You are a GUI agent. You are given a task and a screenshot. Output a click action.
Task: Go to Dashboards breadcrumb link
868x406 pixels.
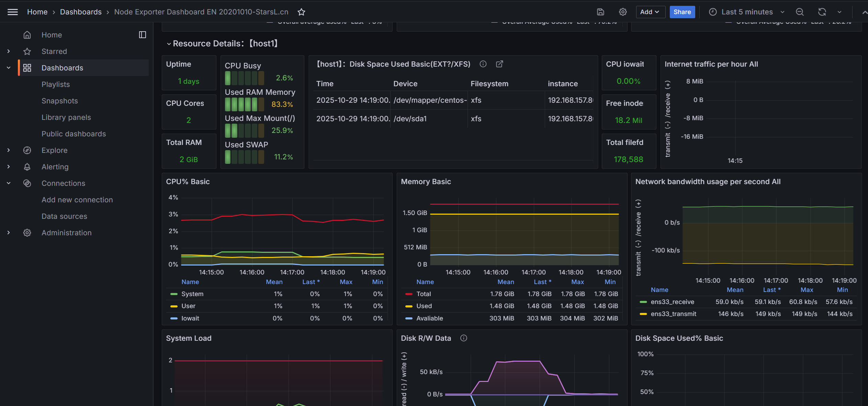(81, 12)
